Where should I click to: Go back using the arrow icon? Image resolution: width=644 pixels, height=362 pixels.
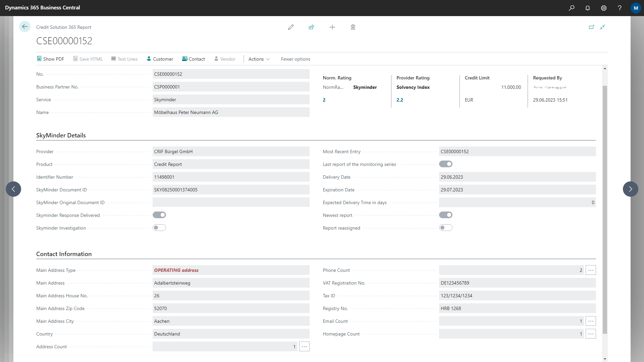coord(25,27)
